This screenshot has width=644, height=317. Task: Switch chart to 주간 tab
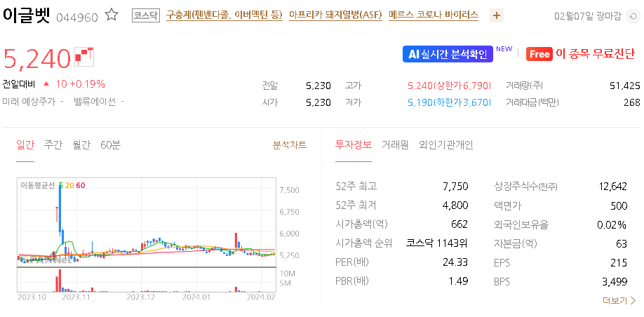coord(53,145)
